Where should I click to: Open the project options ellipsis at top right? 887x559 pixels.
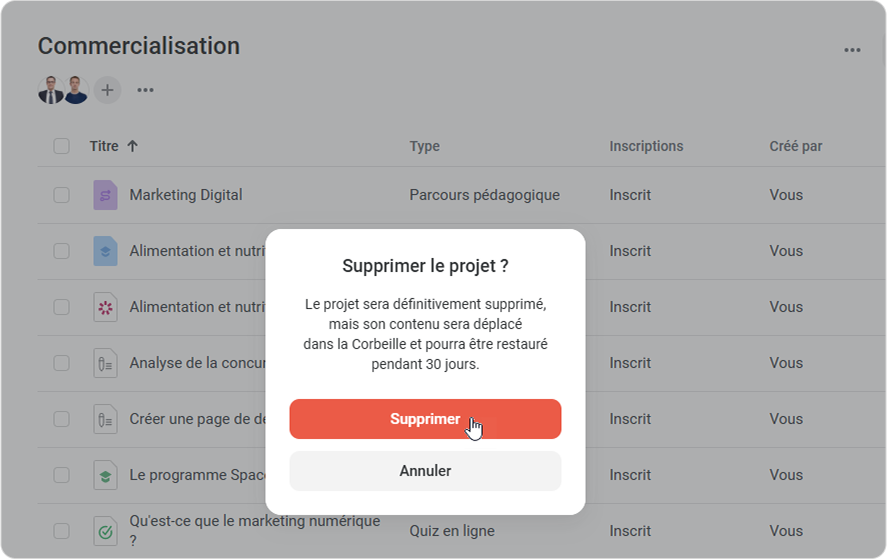pos(852,50)
